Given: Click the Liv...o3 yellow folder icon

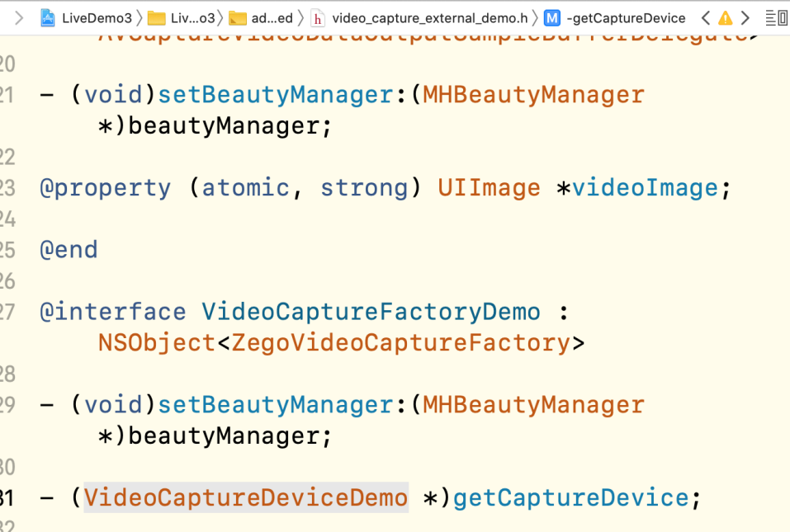Looking at the screenshot, I should click(156, 19).
